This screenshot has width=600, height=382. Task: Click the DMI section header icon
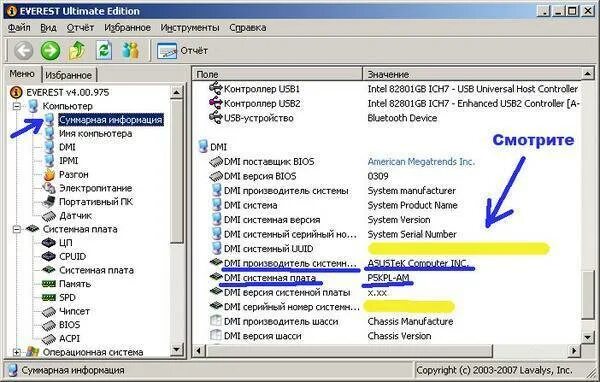[x=203, y=147]
